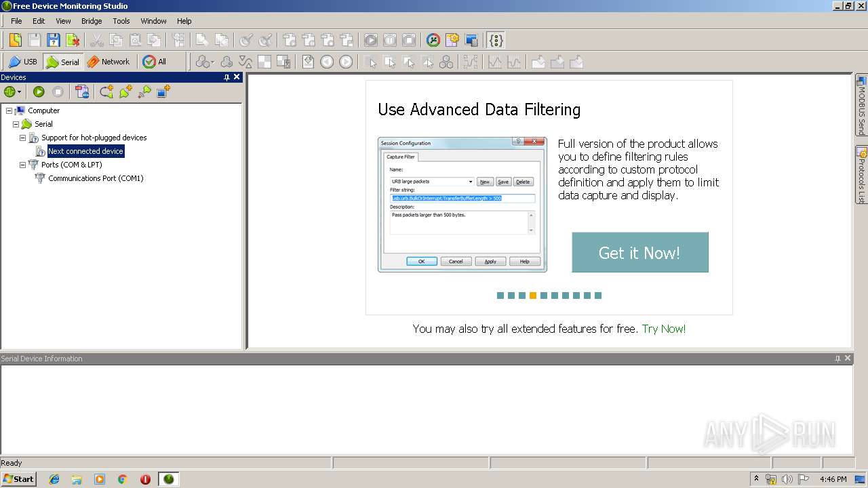Open the View menu
868x488 pixels.
tap(63, 21)
